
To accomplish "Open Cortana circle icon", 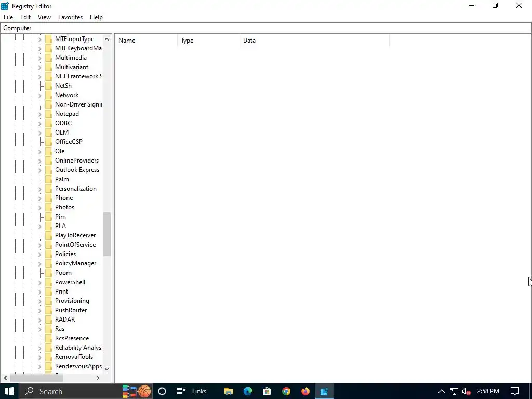I will click(x=162, y=391).
